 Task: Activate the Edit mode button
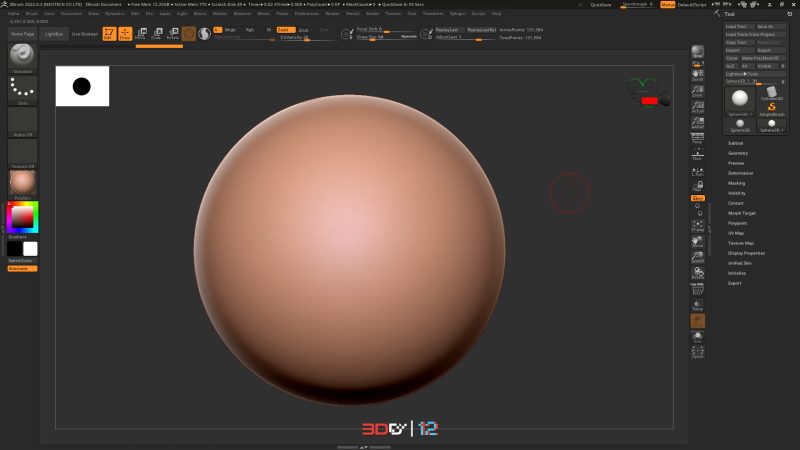[x=109, y=34]
